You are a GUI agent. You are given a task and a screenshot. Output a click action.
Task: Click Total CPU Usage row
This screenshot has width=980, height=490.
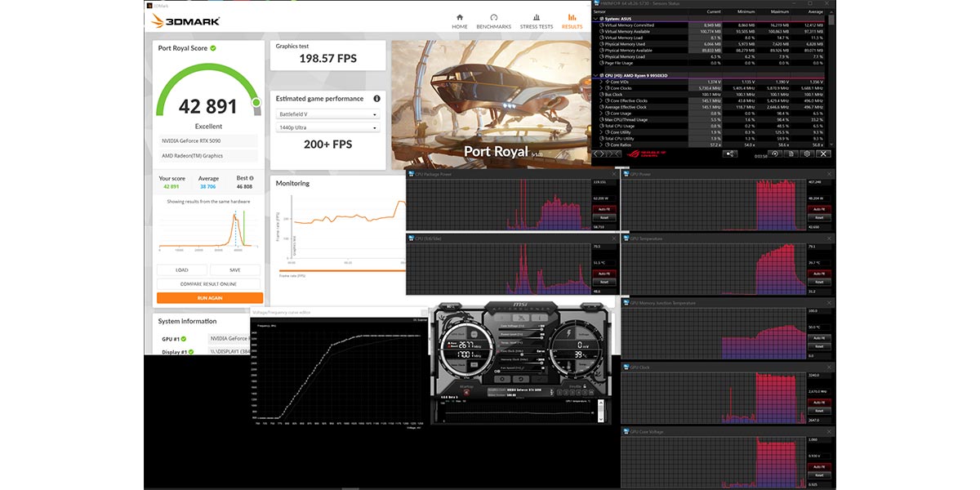pyautogui.click(x=710, y=127)
